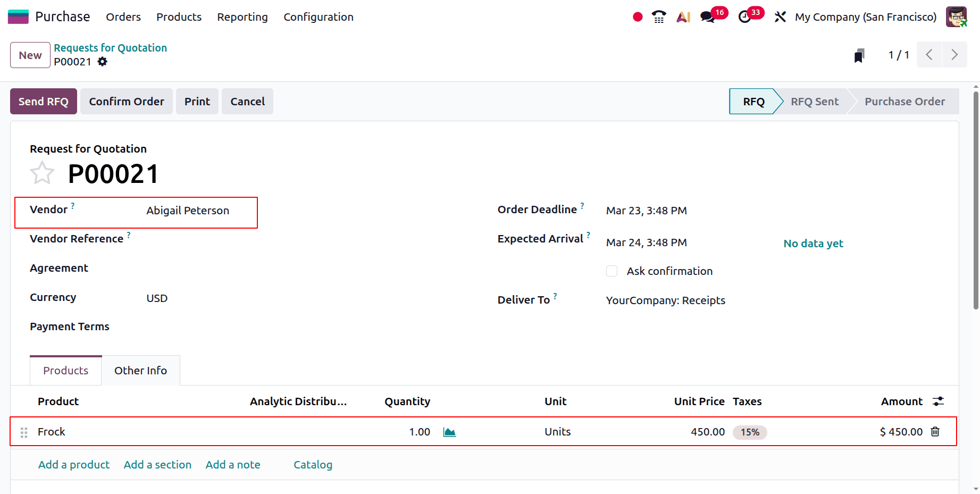Open the VoIP phone icon

tap(659, 17)
